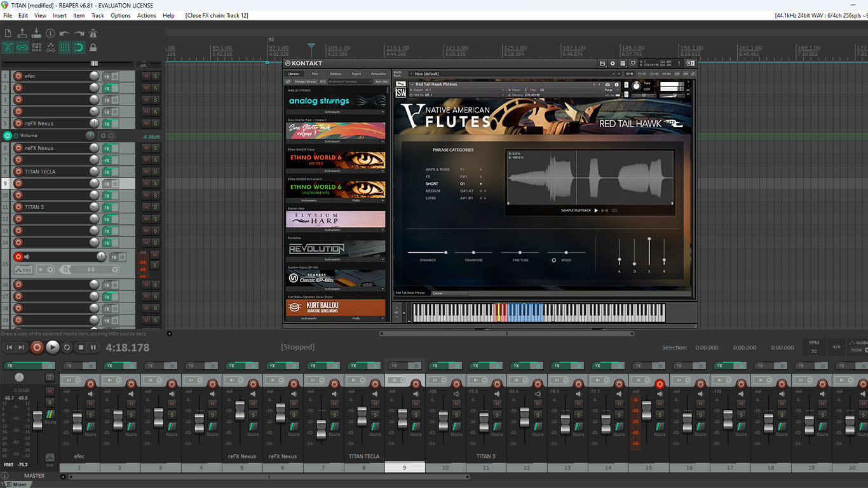Toggle ripple editing grid icon
Viewport: 868px width, 488px height.
click(36, 47)
